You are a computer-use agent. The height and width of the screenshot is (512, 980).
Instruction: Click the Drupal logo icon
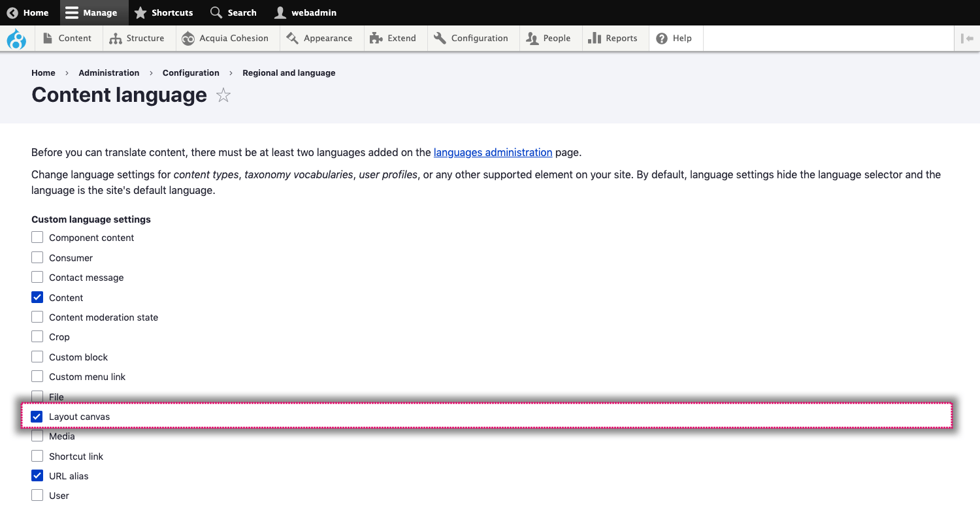[16, 39]
